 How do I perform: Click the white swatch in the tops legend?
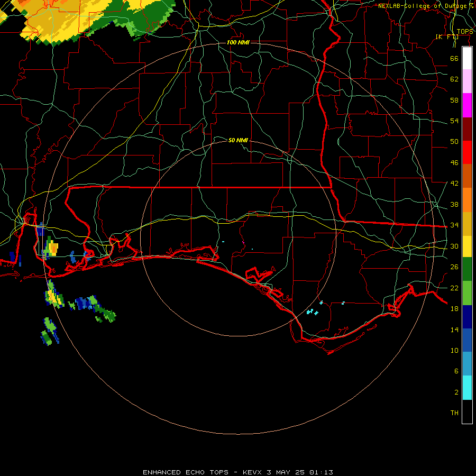(467, 58)
